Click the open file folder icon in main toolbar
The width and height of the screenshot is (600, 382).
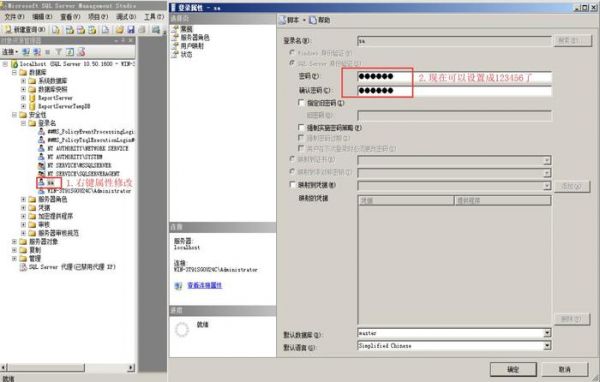120,29
